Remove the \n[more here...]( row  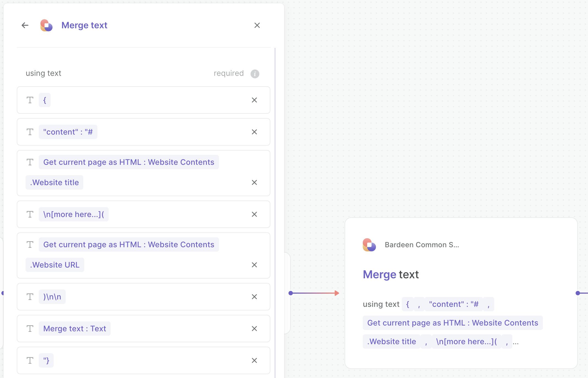coord(254,214)
